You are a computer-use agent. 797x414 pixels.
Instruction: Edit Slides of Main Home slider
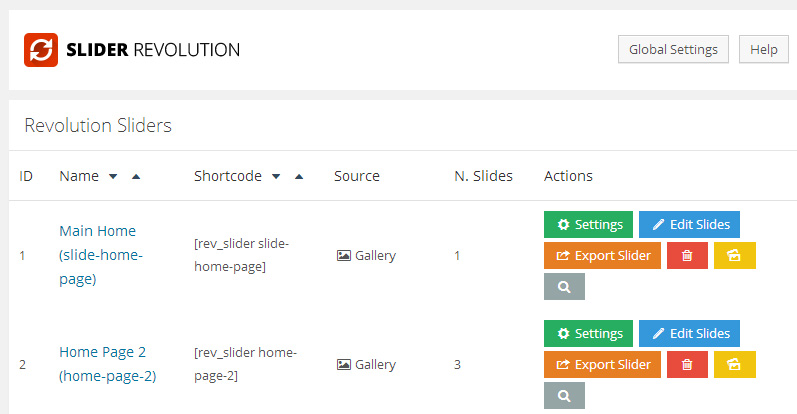[x=689, y=224]
